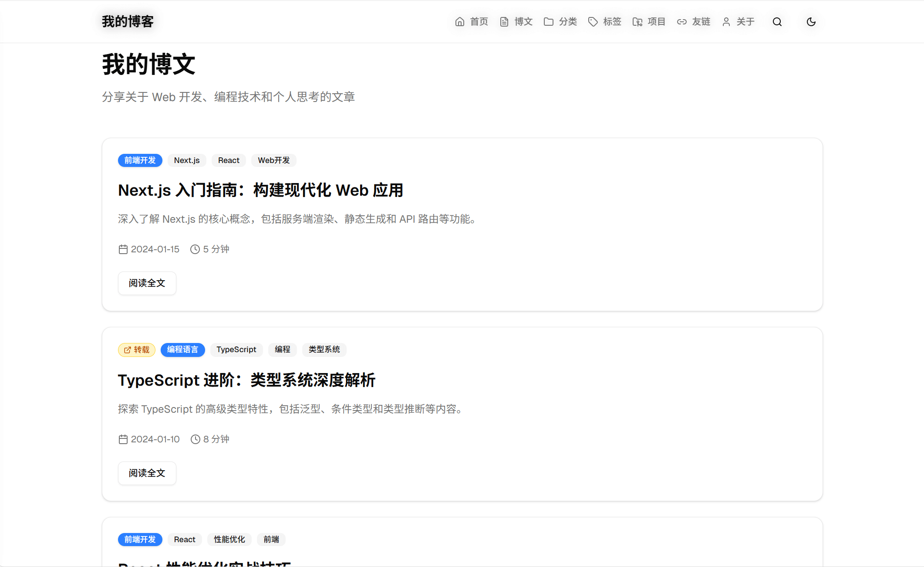
Task: Open the 分类 navigation menu item
Action: coord(568,21)
